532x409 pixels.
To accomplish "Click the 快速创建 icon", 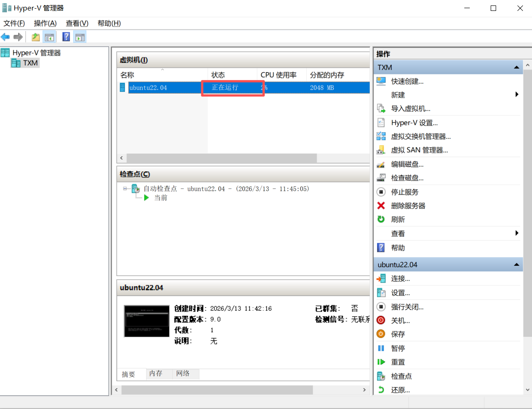I will [x=381, y=81].
